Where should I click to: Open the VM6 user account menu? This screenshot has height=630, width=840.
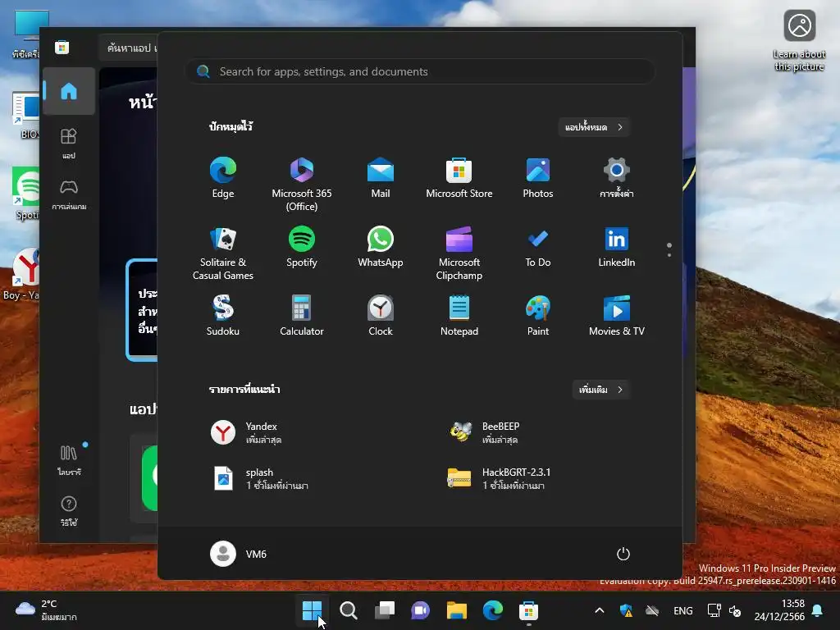pos(239,554)
